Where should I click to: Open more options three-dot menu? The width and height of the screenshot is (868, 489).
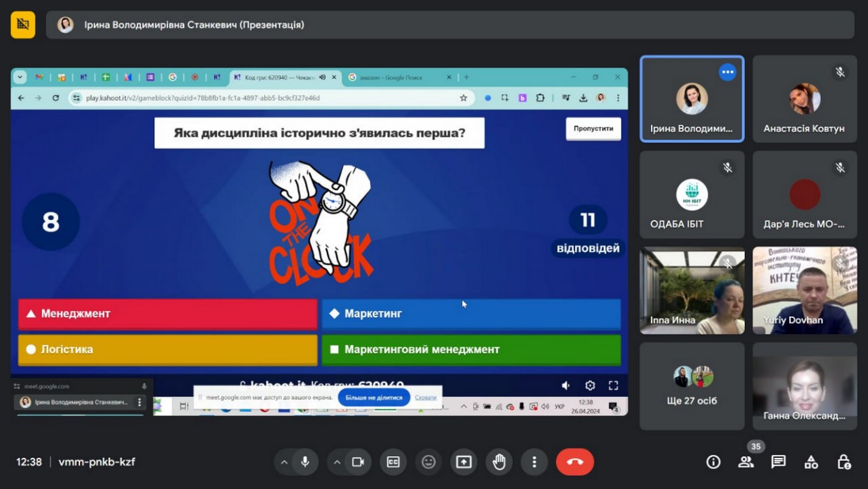(534, 462)
